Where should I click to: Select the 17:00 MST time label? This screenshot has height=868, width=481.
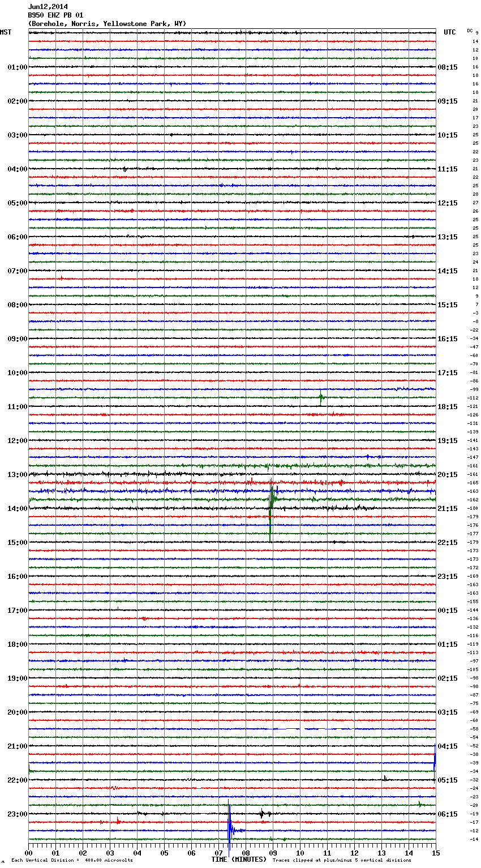point(18,611)
